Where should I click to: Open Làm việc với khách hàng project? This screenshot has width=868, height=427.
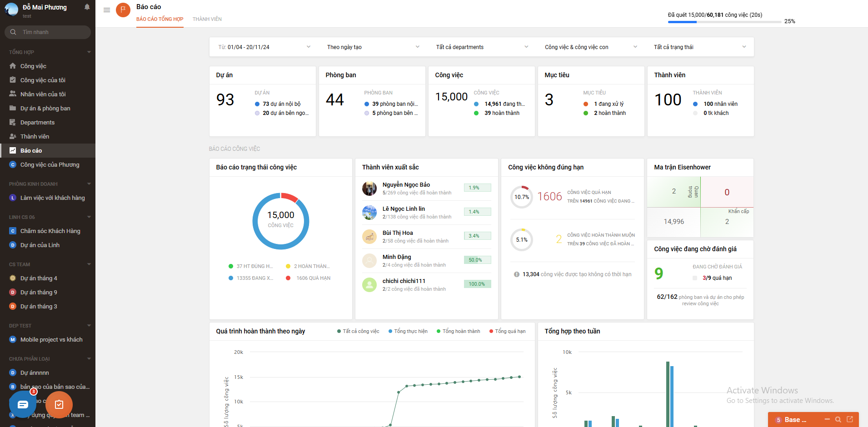click(x=48, y=198)
